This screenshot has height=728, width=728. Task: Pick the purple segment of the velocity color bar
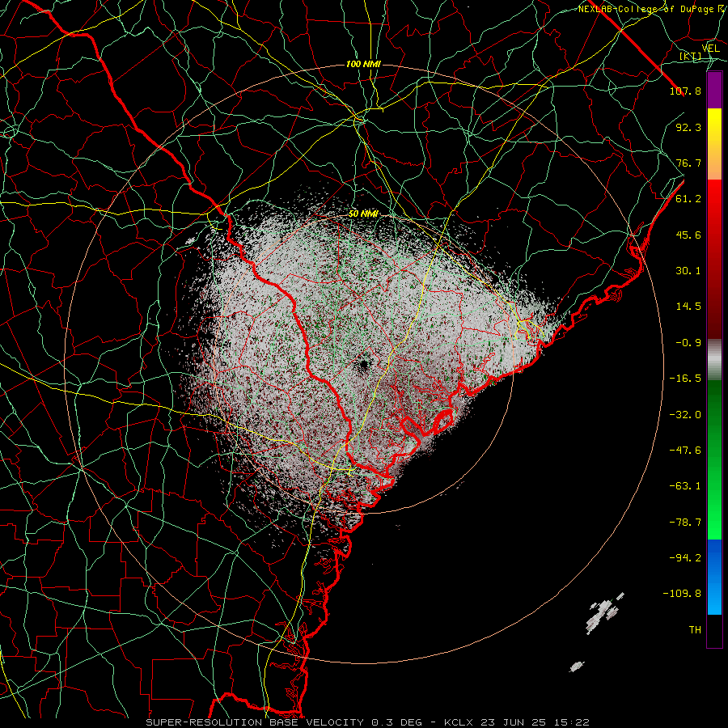point(714,90)
